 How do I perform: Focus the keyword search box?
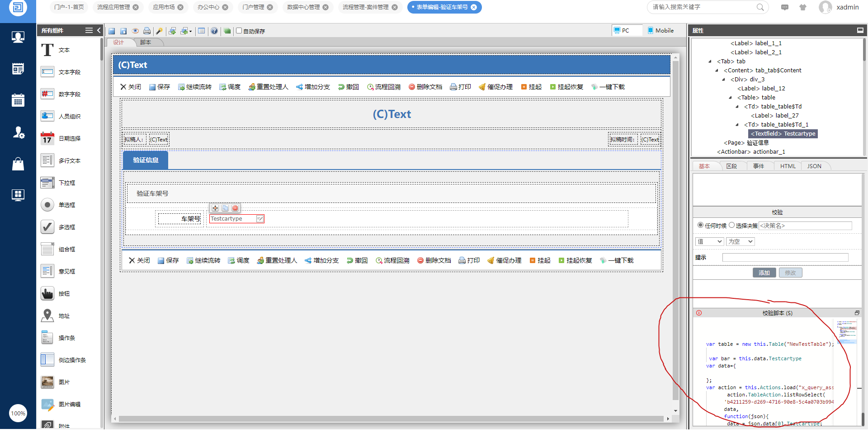click(703, 7)
